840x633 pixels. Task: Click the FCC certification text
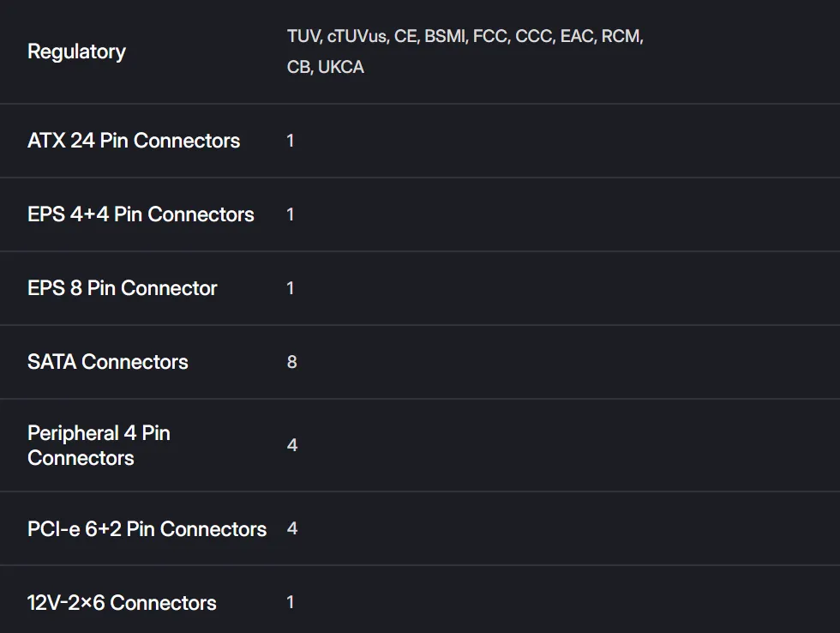[489, 37]
